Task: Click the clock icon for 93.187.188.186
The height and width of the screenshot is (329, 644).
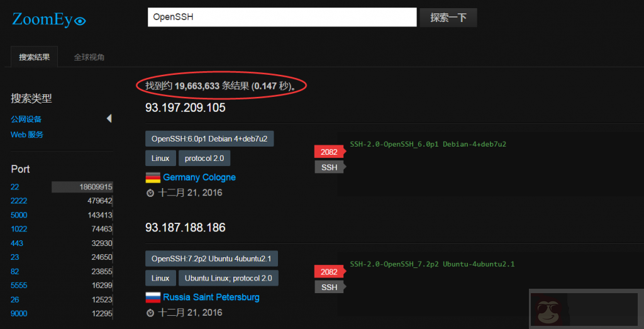Action: click(150, 313)
